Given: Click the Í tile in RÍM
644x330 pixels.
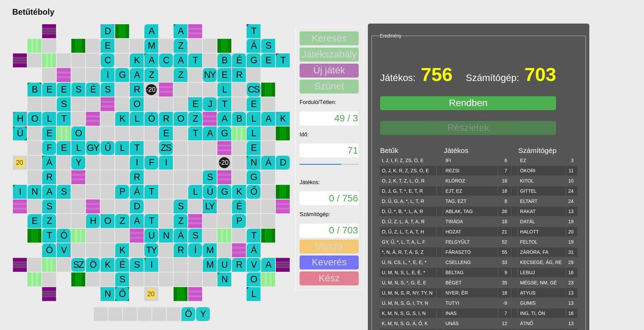Looking at the screenshot, I should pos(195,250).
